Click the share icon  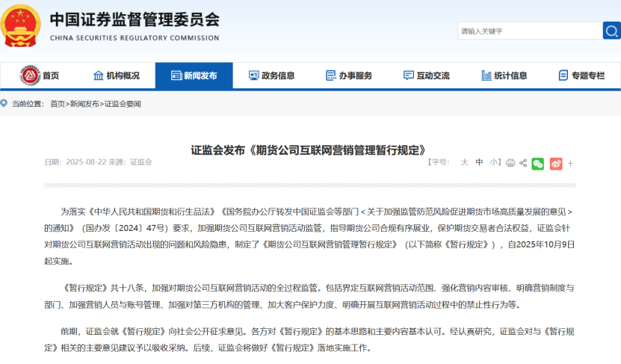[x=523, y=163]
